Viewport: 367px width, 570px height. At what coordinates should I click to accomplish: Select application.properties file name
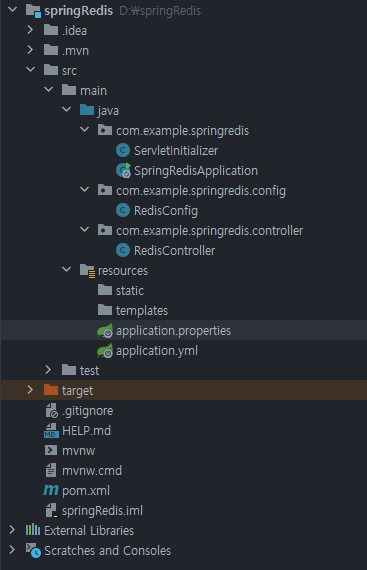point(173,331)
